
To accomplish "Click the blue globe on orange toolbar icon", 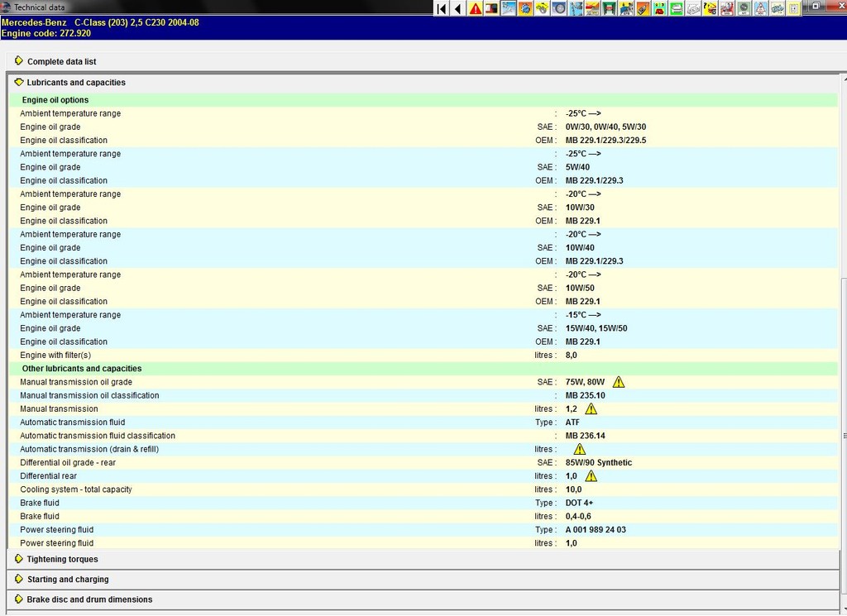I will [525, 8].
